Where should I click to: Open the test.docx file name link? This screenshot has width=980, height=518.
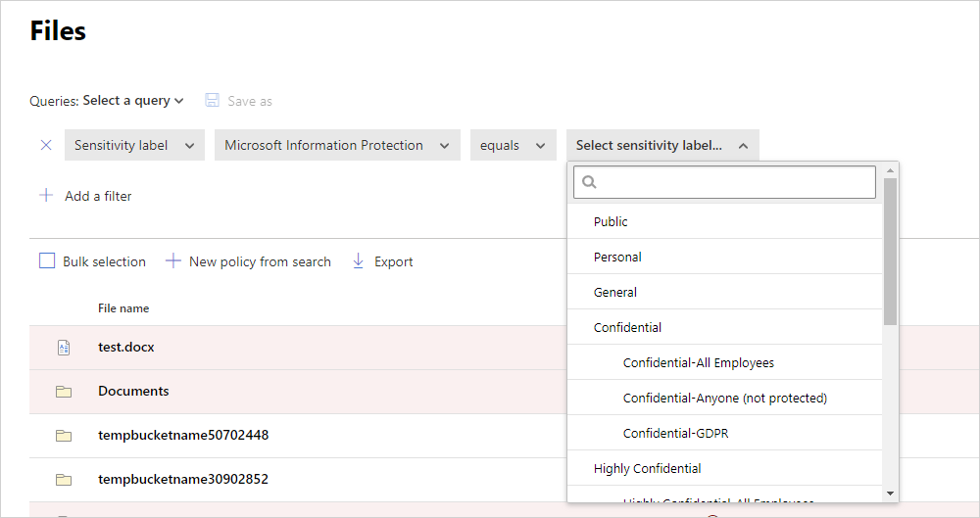[126, 347]
